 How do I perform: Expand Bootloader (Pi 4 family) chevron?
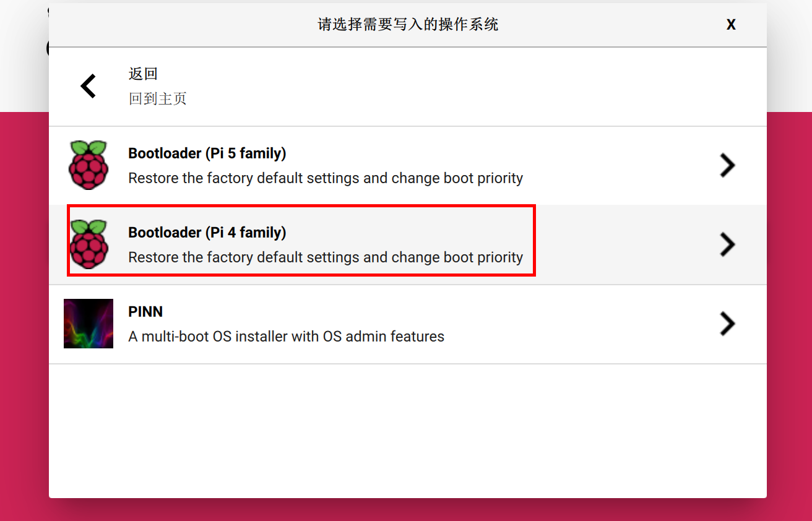pyautogui.click(x=727, y=244)
